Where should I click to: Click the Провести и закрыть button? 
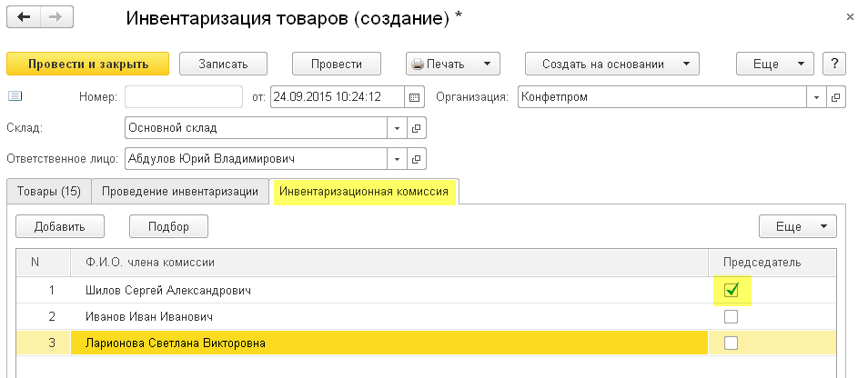88,64
